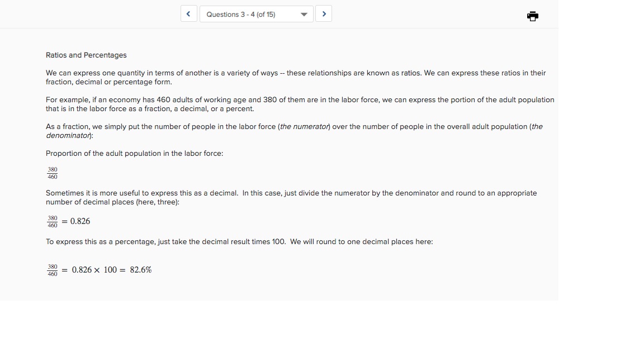Click the dropdown triangle beside question selector

pos(304,15)
